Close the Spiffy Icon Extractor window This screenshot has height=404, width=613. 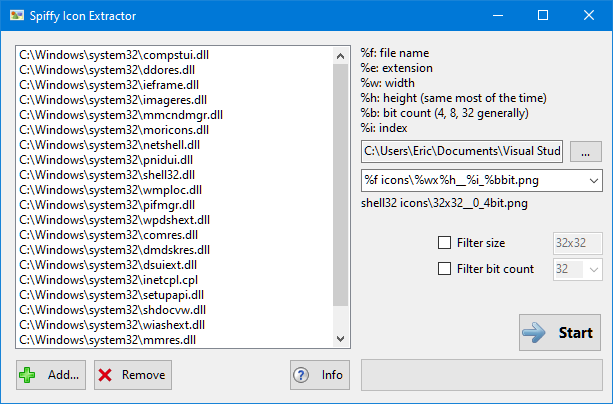click(589, 15)
